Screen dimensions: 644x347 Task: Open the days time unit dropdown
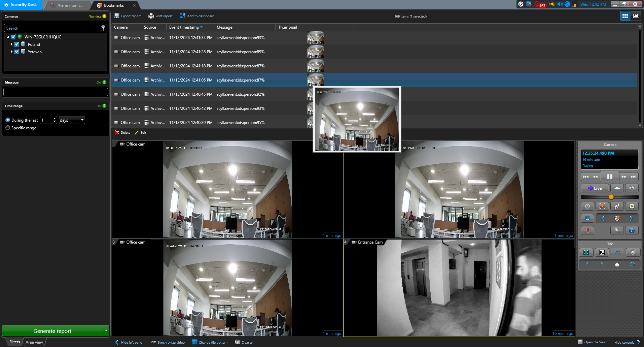pyautogui.click(x=72, y=120)
